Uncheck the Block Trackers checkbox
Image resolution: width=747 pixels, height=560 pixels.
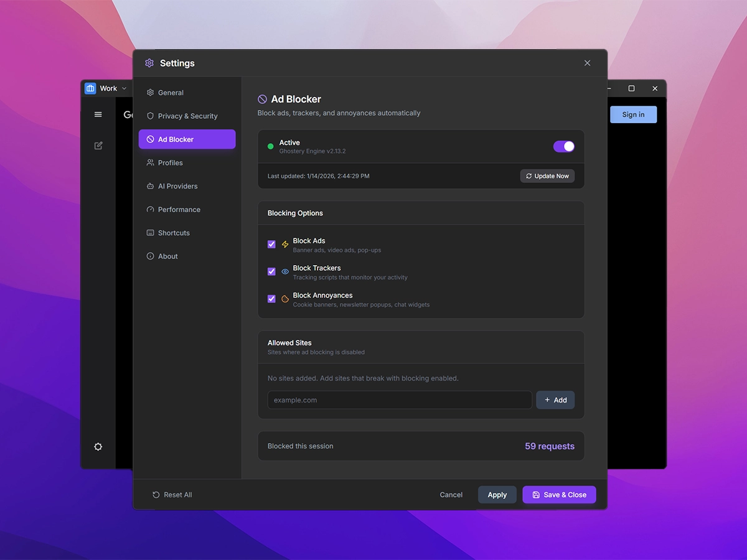[271, 272]
